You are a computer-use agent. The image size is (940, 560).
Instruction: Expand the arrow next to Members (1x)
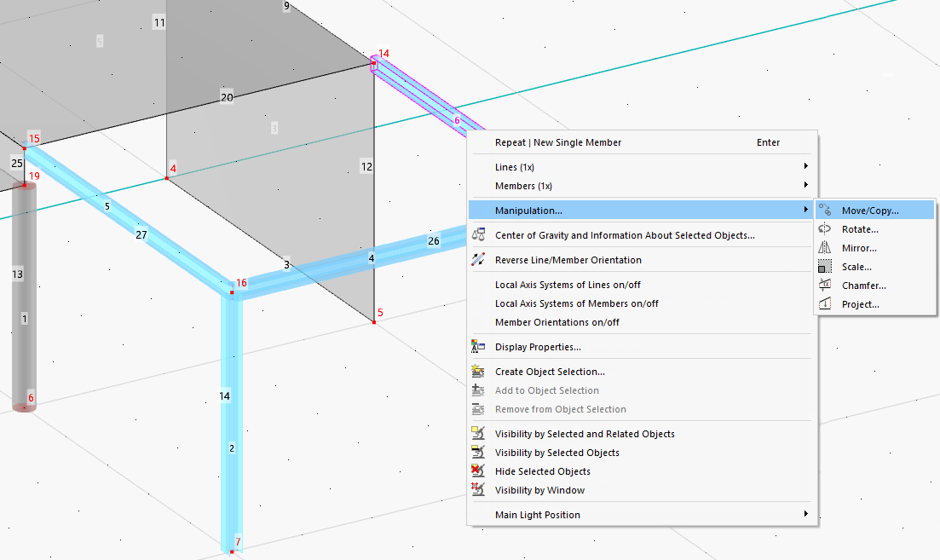(x=805, y=185)
